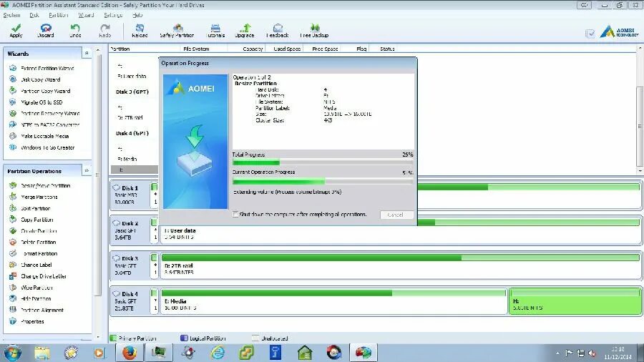This screenshot has width=644, height=362.
Task: Launch the Partition Recovery Wizard
Action: point(50,114)
